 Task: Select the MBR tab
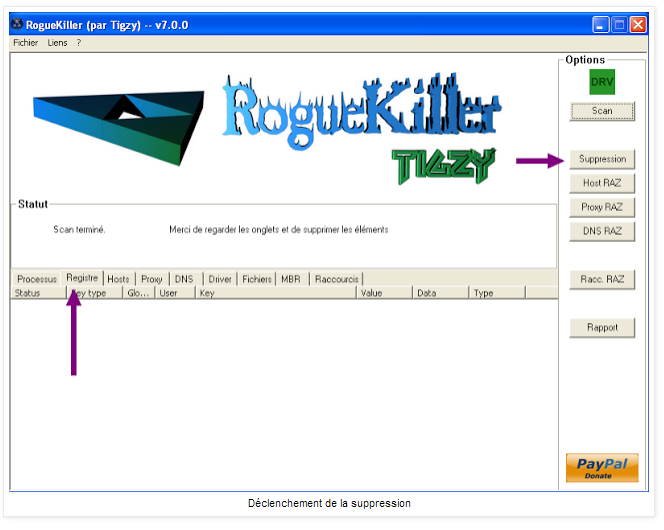point(291,279)
